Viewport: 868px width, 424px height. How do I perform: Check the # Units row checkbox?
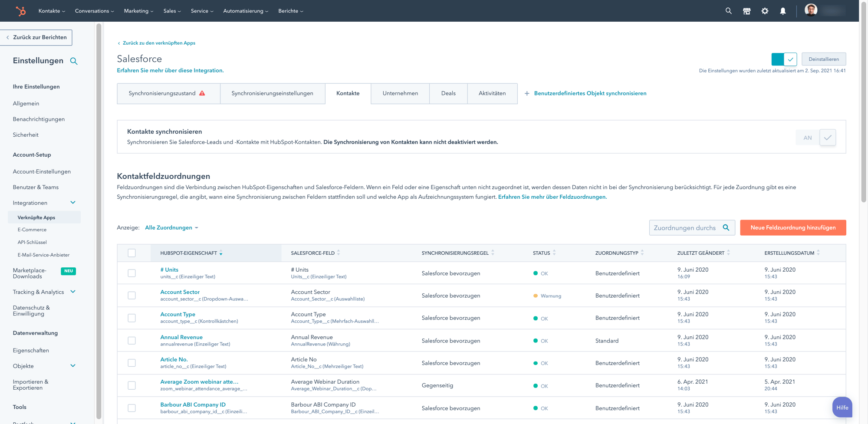[x=132, y=273]
